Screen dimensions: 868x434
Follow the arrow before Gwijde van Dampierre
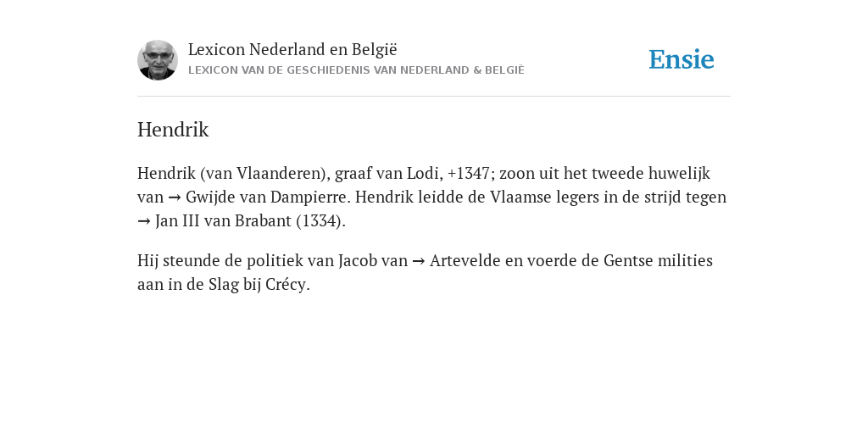click(x=175, y=198)
